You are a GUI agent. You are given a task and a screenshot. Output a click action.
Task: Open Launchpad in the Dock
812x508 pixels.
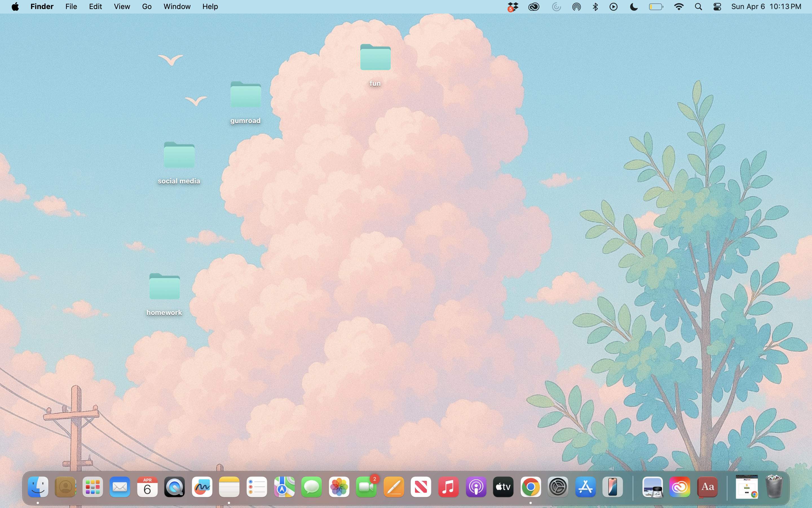[93, 487]
